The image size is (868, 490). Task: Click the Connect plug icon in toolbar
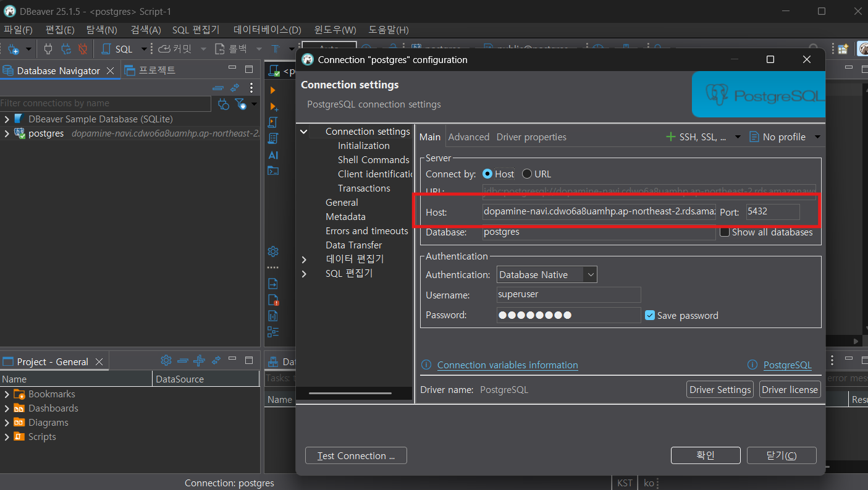pos(48,49)
